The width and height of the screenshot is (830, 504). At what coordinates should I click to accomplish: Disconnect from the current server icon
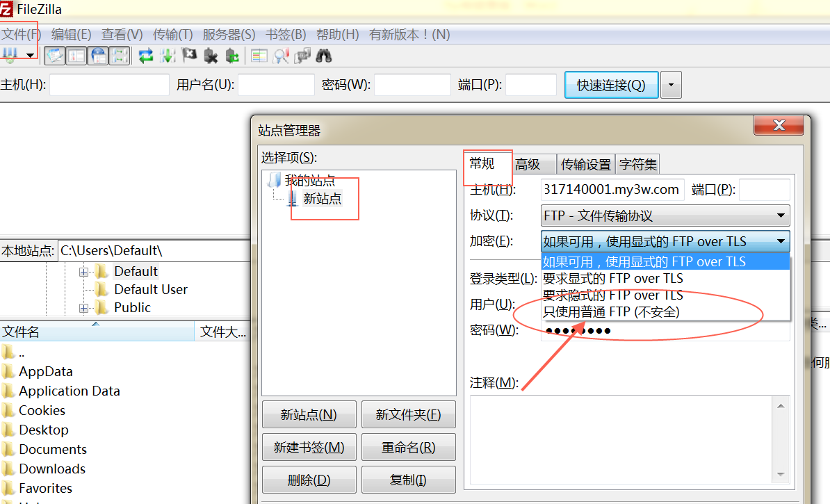pos(211,56)
